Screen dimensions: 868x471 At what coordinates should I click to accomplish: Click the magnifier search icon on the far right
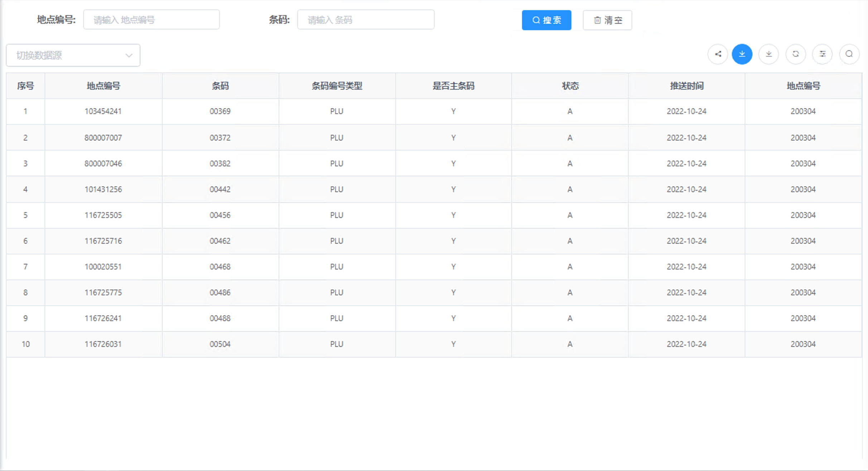click(849, 54)
